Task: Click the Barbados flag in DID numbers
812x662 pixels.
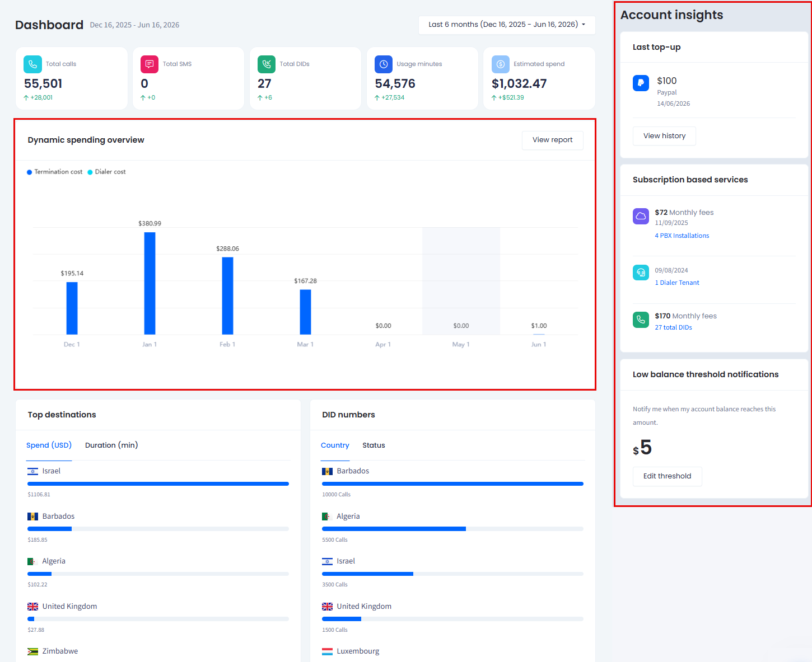Action: pos(328,471)
